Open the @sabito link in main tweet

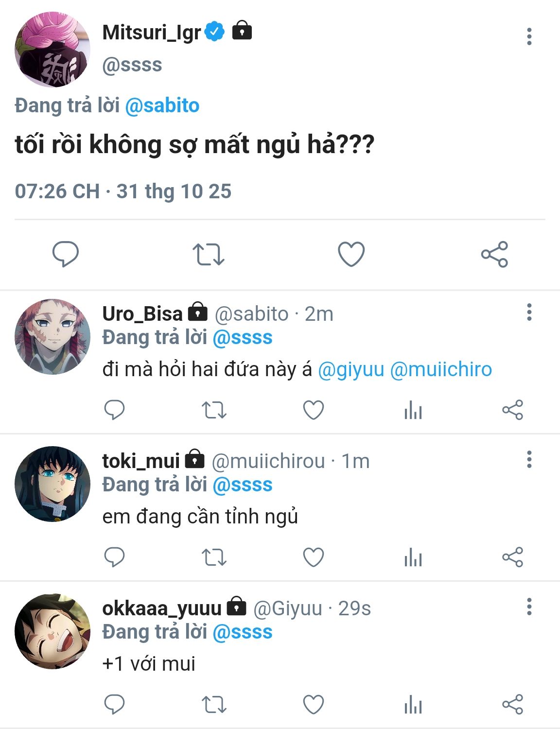pos(162,105)
